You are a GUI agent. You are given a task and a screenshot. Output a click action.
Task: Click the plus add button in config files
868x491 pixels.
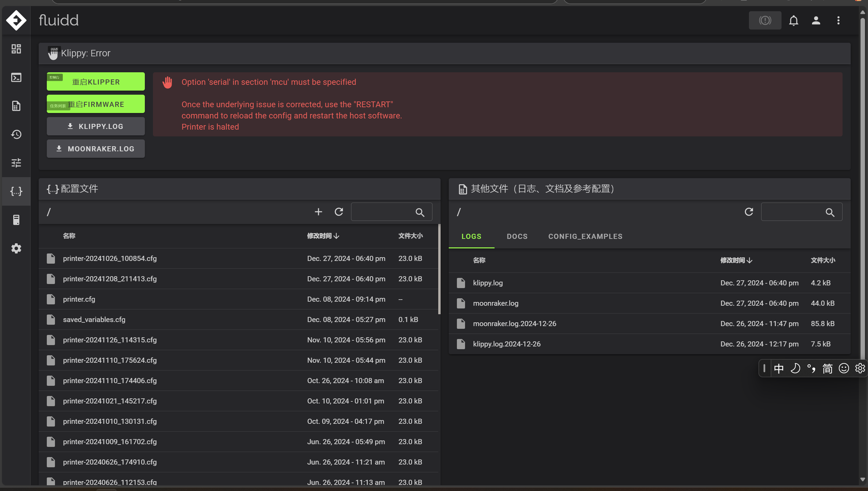pyautogui.click(x=318, y=212)
